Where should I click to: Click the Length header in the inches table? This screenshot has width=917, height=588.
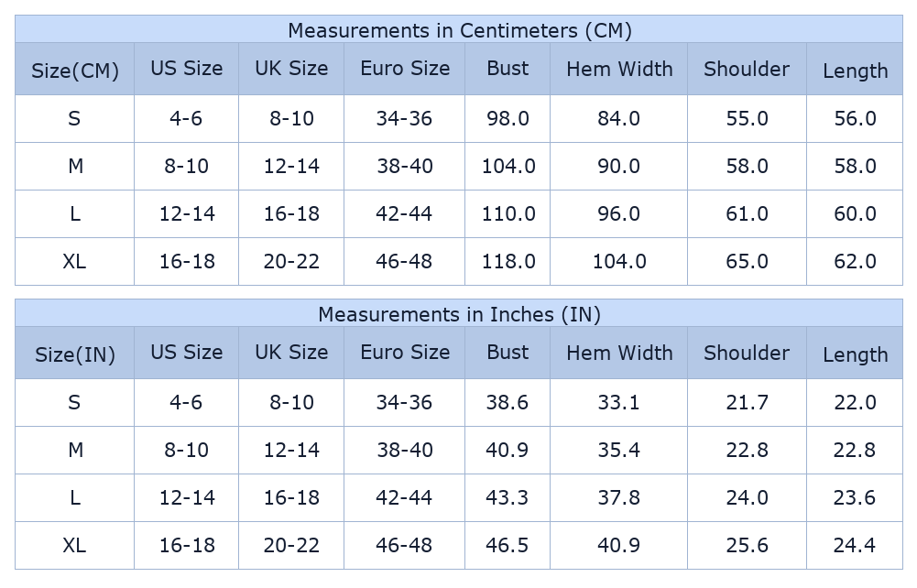click(855, 354)
